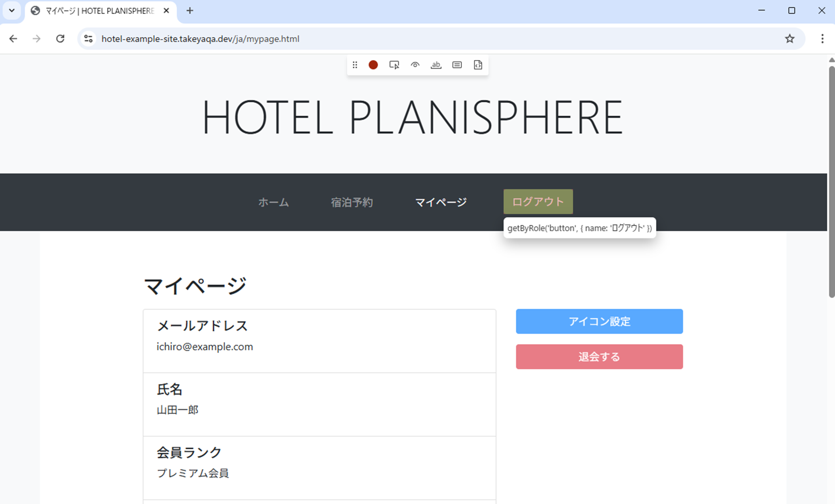Click the red 退会する button
The height and width of the screenshot is (504, 835).
(x=599, y=357)
